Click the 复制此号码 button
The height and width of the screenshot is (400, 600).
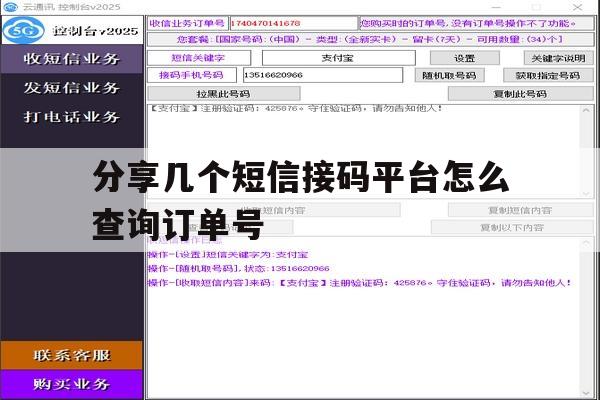coord(520,93)
